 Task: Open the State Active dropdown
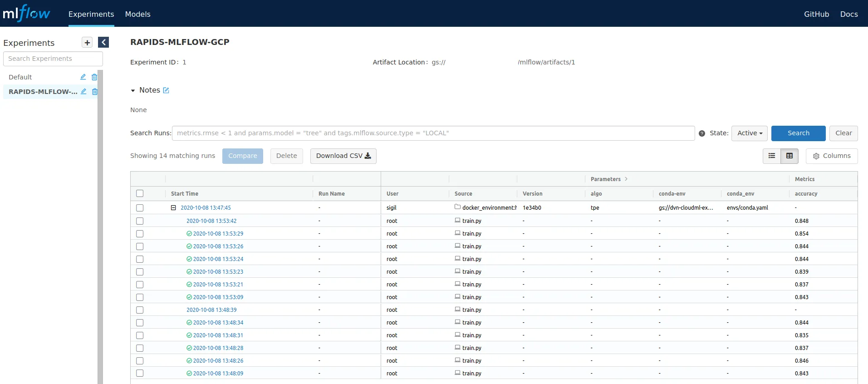750,133
